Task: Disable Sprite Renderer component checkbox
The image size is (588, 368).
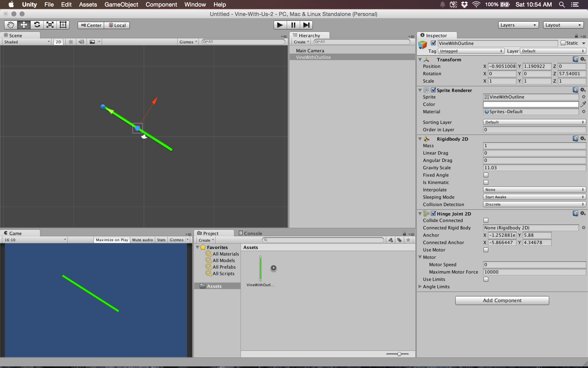Action: coord(433,90)
